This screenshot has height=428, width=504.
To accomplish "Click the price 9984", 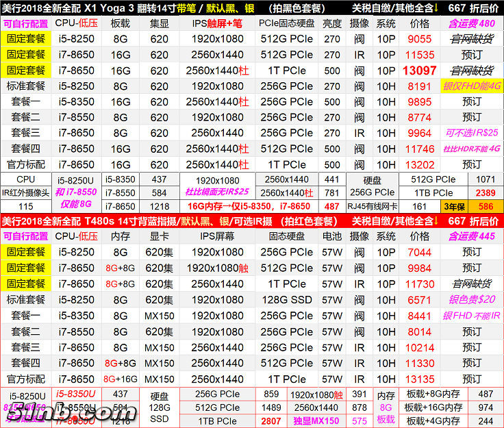I will pos(420,268).
